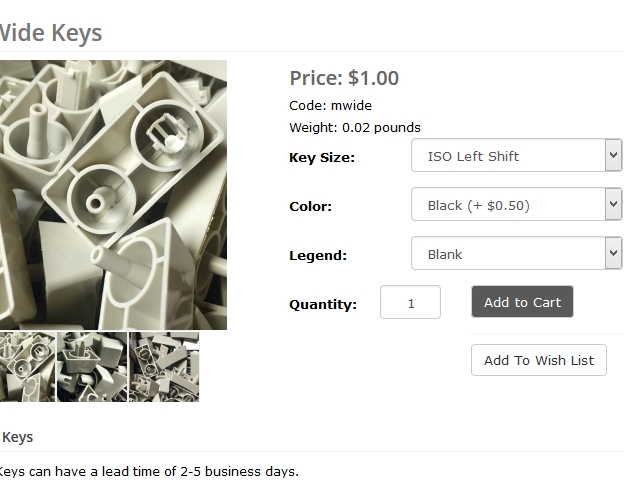Open the Key Size dropdown showing ISO Left Shift
The image size is (639, 489).
point(516,156)
